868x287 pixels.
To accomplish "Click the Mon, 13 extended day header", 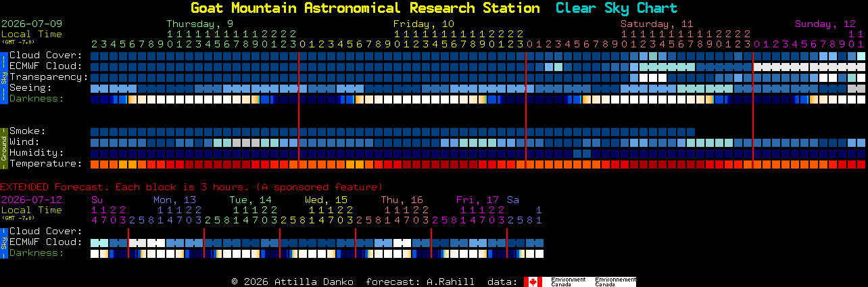I will [174, 200].
